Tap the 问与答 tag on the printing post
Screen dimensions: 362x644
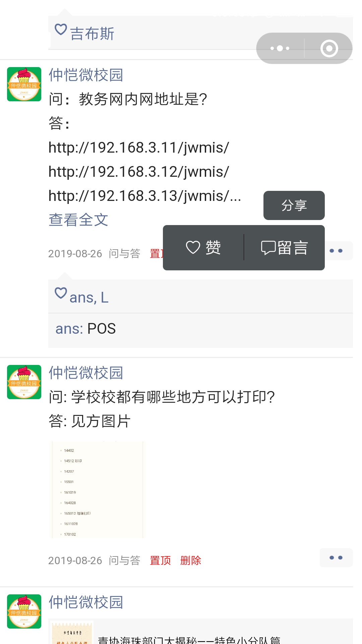pyautogui.click(x=124, y=560)
